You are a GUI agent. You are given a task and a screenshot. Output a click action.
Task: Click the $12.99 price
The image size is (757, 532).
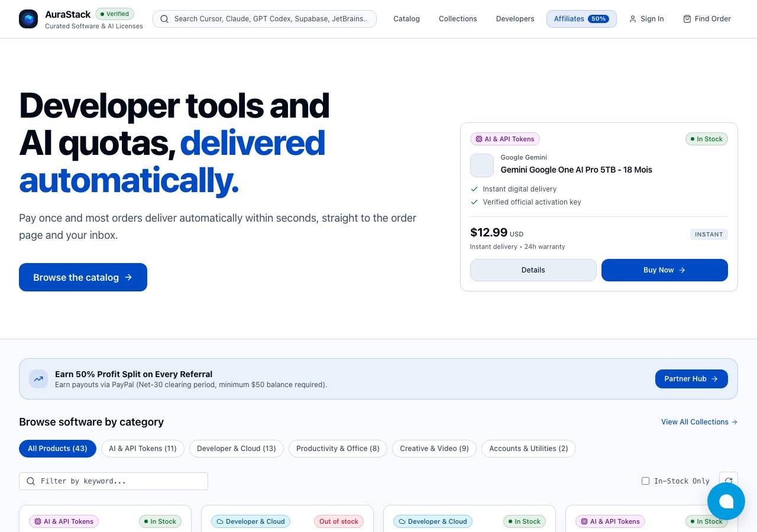click(489, 232)
